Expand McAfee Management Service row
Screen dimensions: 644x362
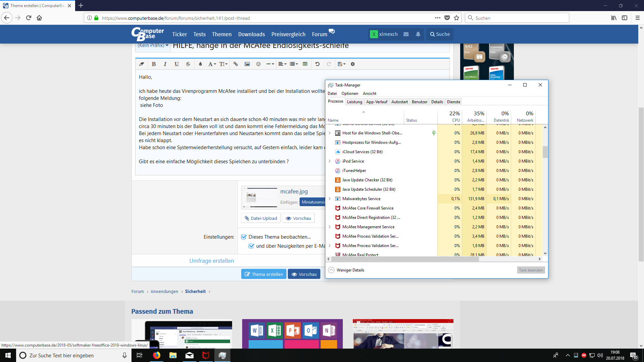[x=329, y=227]
